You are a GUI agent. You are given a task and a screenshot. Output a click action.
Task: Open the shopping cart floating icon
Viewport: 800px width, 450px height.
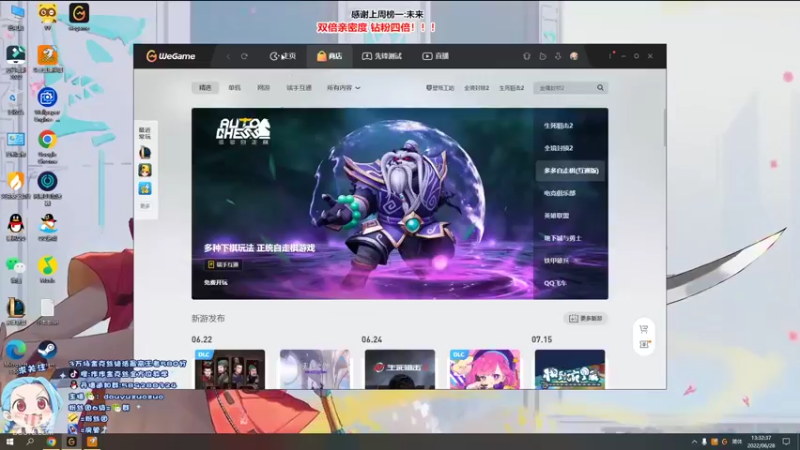[644, 329]
